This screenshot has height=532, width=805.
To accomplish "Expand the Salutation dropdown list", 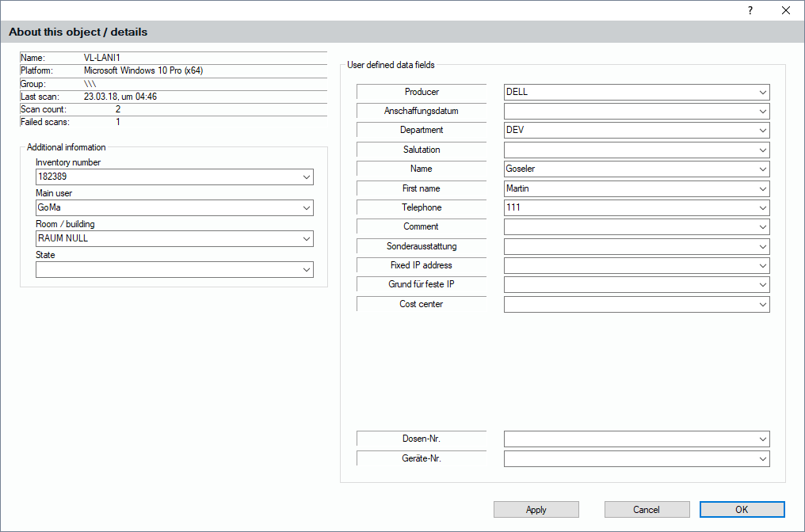I will pos(762,150).
